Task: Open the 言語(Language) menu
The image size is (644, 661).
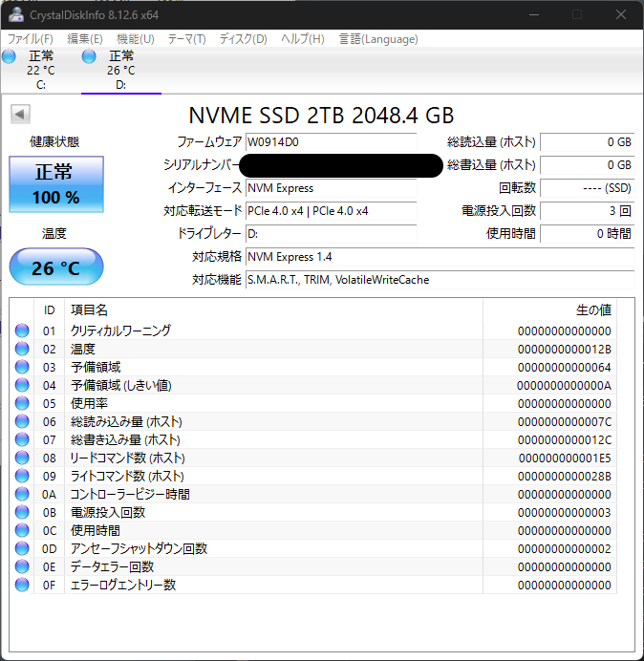Action: (x=378, y=39)
